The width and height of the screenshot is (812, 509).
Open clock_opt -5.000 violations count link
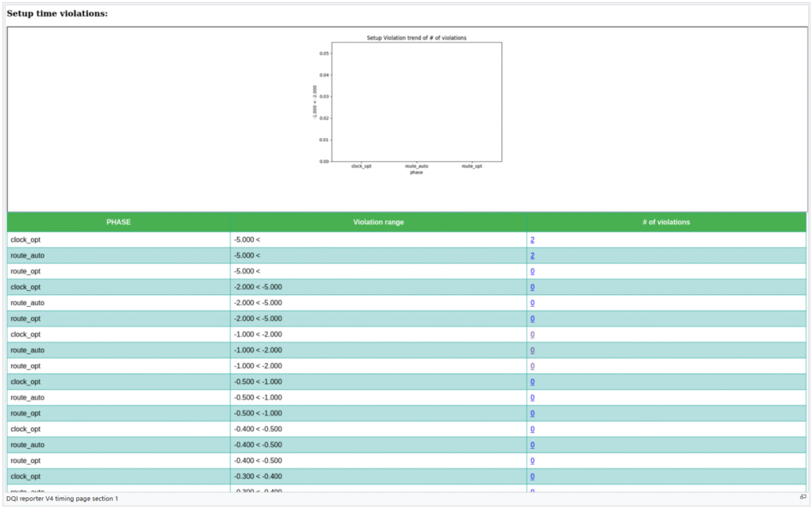coord(532,239)
